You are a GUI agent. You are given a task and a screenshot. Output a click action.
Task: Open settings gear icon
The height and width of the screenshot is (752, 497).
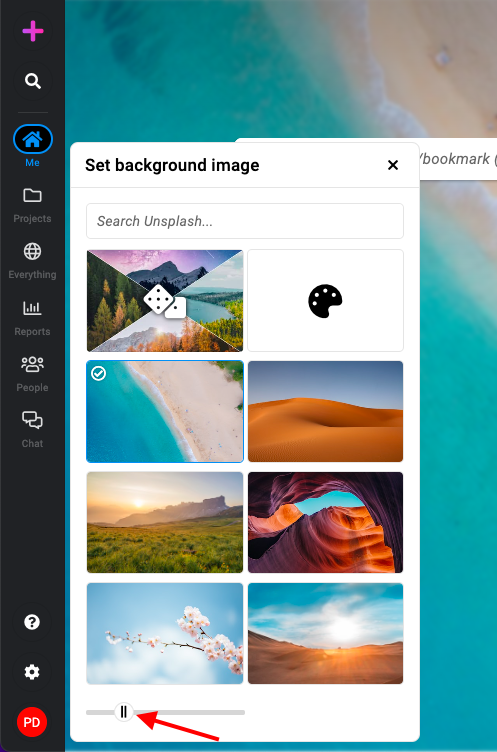32,672
